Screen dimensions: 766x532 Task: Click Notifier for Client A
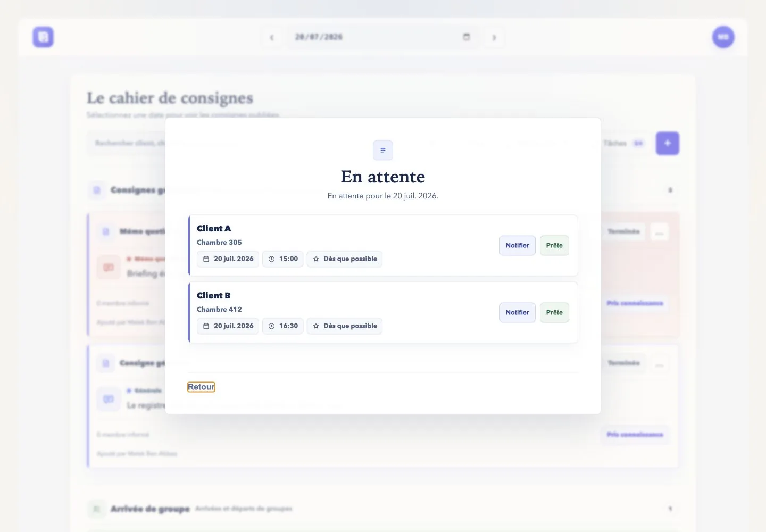[x=517, y=245]
